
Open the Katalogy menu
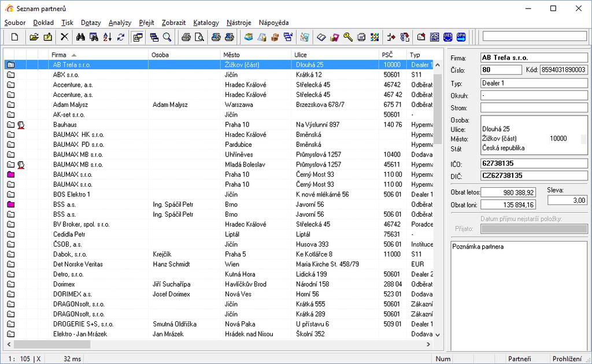tap(206, 23)
